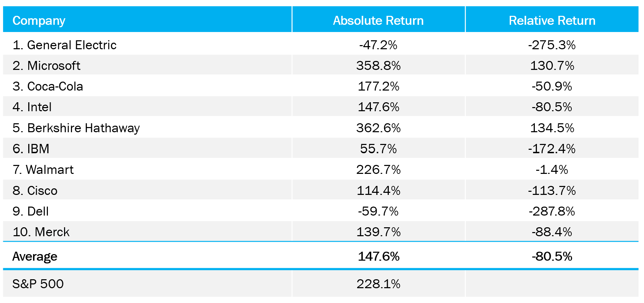The height and width of the screenshot is (303, 644).
Task: Click IBM's absolute return value 55.7%
Action: [378, 149]
